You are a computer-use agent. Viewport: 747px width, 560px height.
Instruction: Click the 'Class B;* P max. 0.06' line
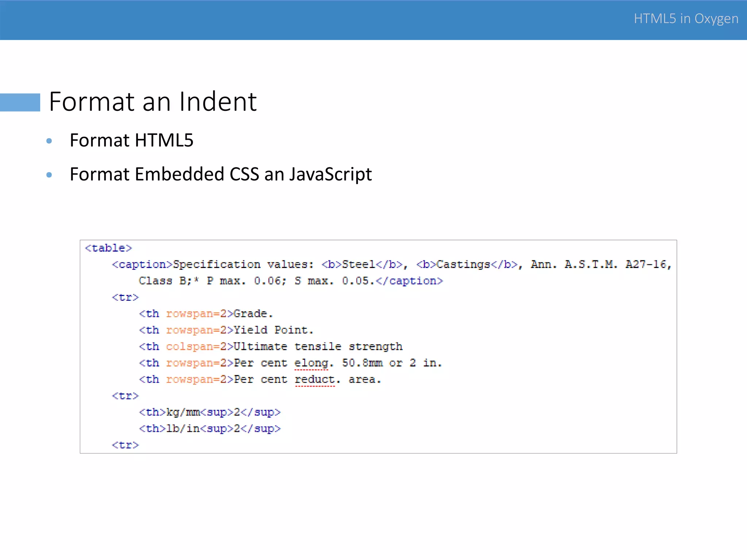[290, 281]
